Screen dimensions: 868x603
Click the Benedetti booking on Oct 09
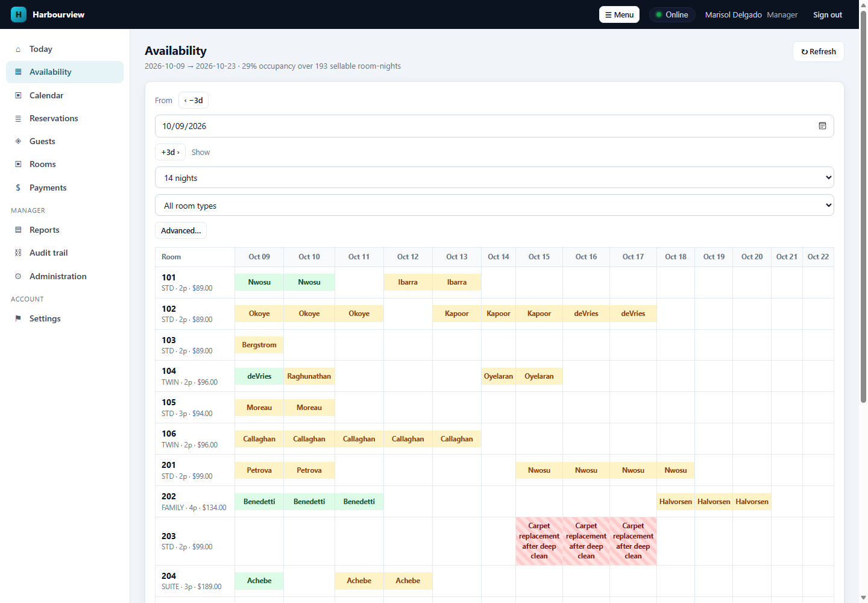point(259,502)
